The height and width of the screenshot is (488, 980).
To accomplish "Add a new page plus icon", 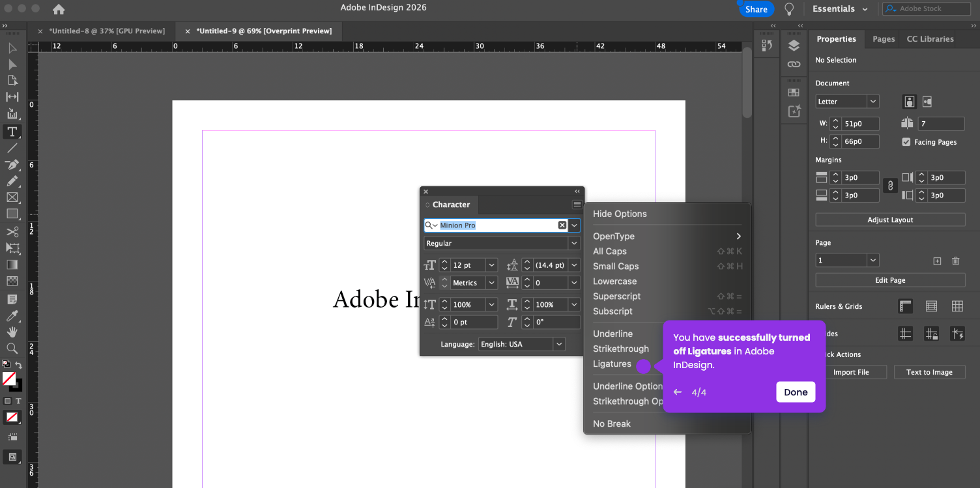I will click(x=937, y=261).
